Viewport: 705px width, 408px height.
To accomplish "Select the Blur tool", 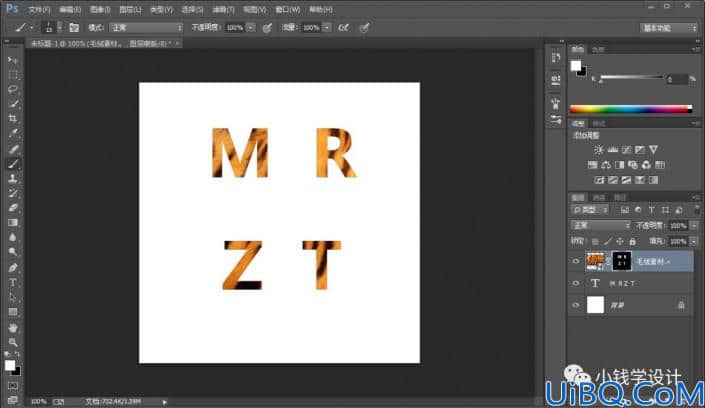I will [x=13, y=238].
